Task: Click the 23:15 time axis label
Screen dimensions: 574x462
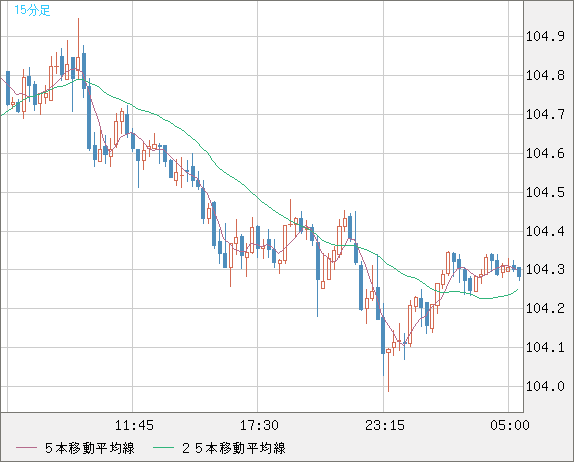Action: [385, 425]
